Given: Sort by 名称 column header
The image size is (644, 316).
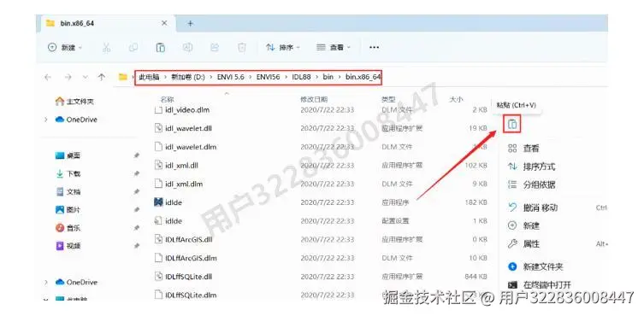Looking at the screenshot, I should [167, 99].
